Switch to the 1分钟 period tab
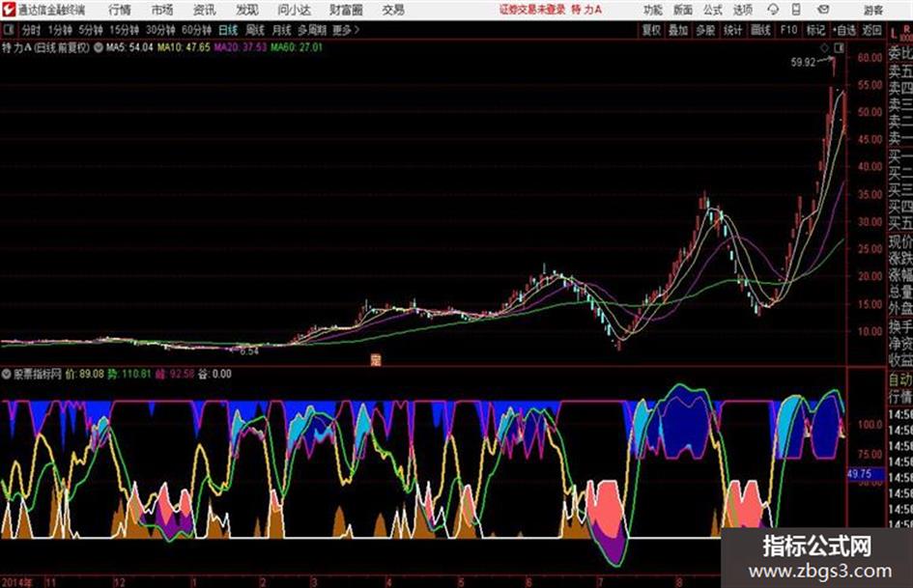This screenshot has height=588, width=913. (60, 30)
